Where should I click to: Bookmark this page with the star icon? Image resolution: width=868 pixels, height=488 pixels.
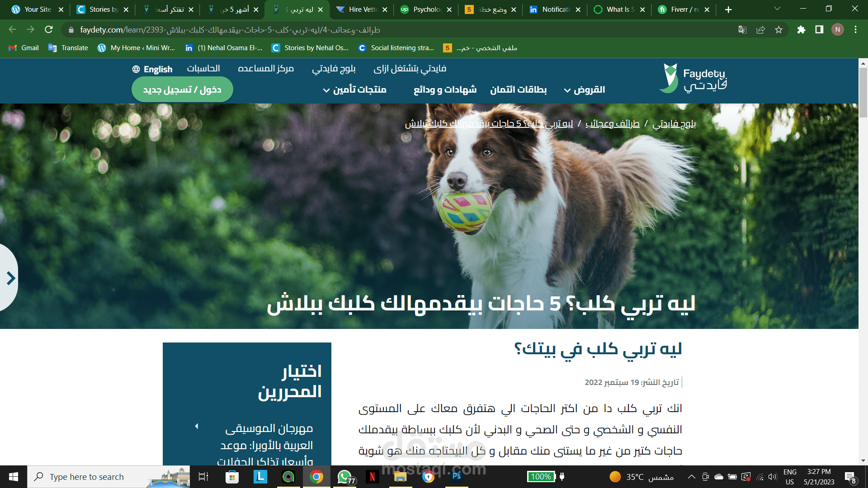(778, 30)
